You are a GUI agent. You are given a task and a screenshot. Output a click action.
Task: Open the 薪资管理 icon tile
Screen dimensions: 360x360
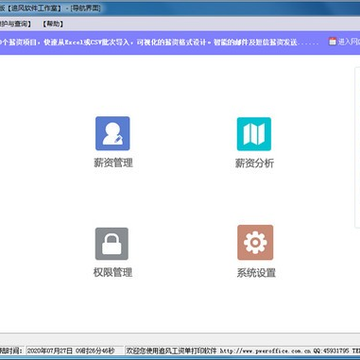pos(113,133)
